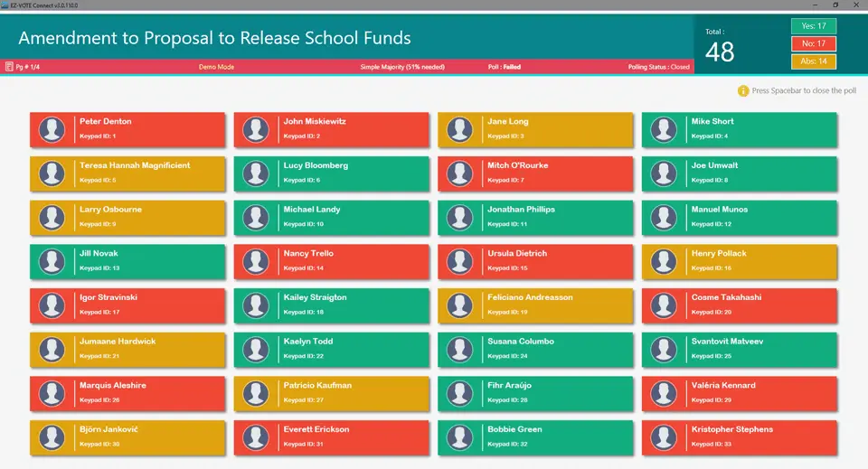Click the Demo Mode label in status bar
The image size is (868, 469).
[x=216, y=67]
